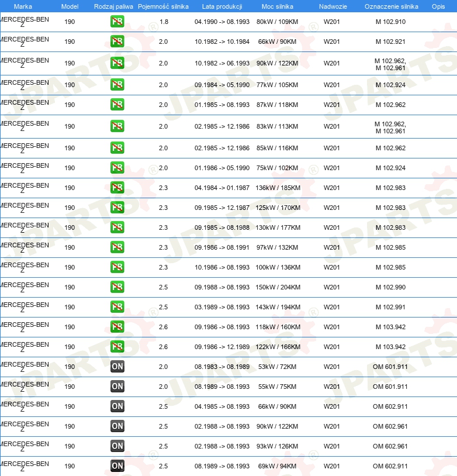The height and width of the screenshot is (476, 457).
Task: Click production dates 03.1989 -> 08.1993
Action: coord(222,307)
